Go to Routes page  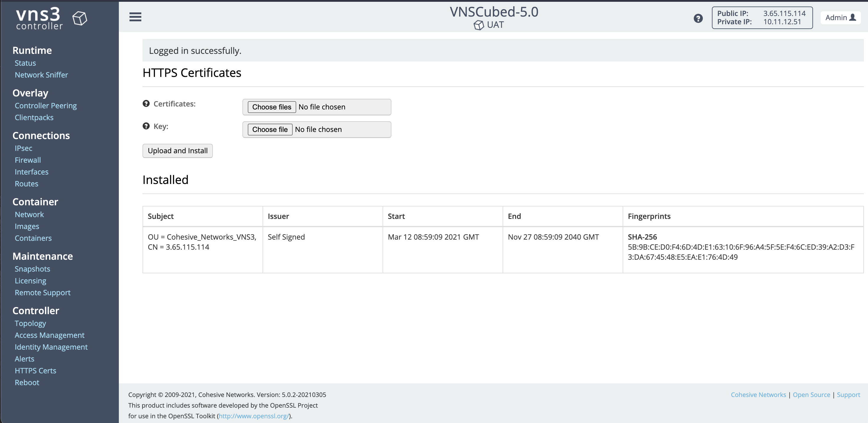[x=27, y=184]
